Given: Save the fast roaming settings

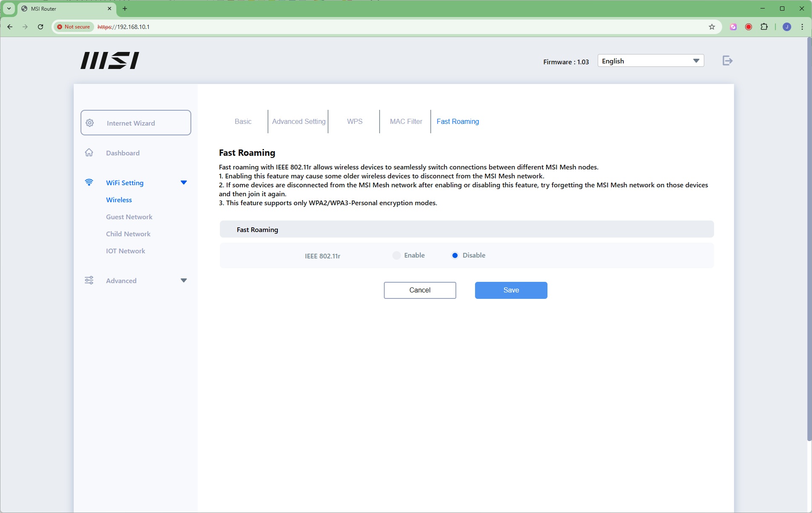Looking at the screenshot, I should coord(511,290).
